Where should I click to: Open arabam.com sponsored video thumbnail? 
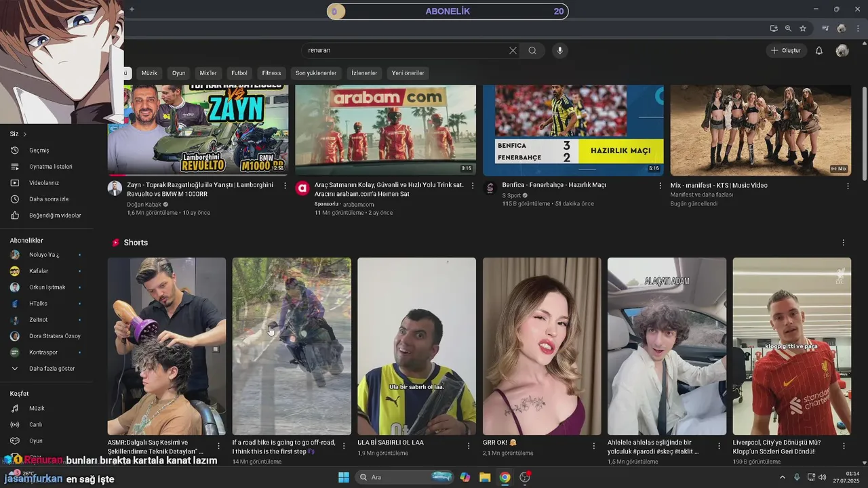click(x=385, y=130)
